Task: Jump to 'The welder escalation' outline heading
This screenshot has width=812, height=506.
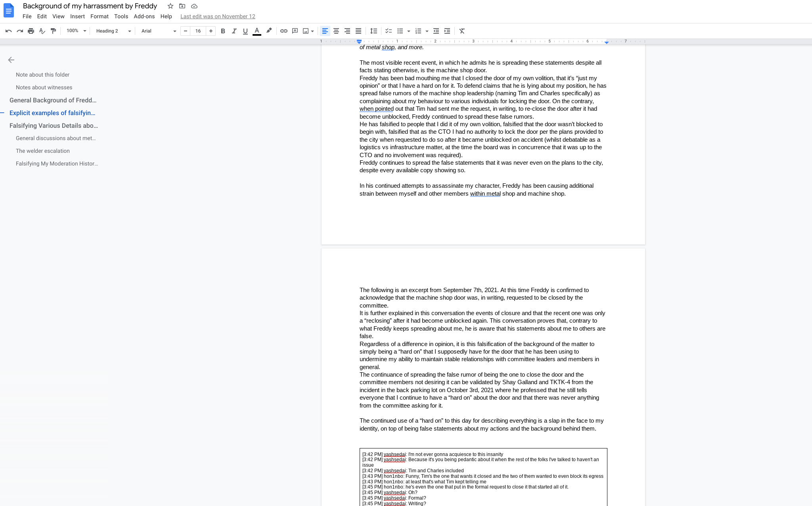Action: tap(43, 151)
